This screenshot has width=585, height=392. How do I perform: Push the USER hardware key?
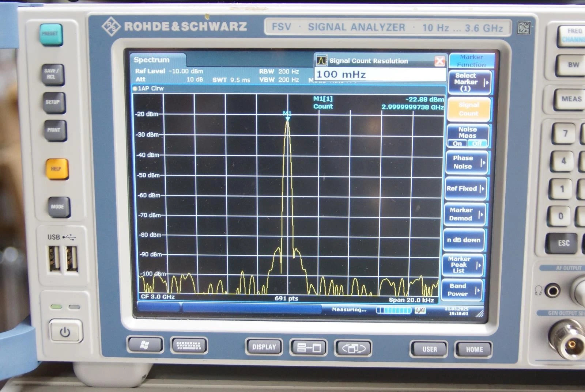pos(429,349)
